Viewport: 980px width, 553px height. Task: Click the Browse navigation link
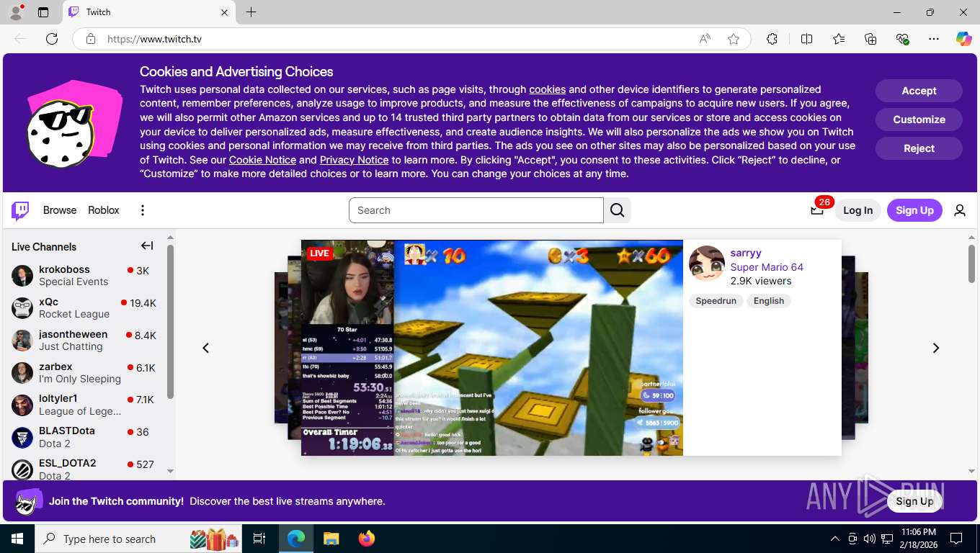[60, 210]
